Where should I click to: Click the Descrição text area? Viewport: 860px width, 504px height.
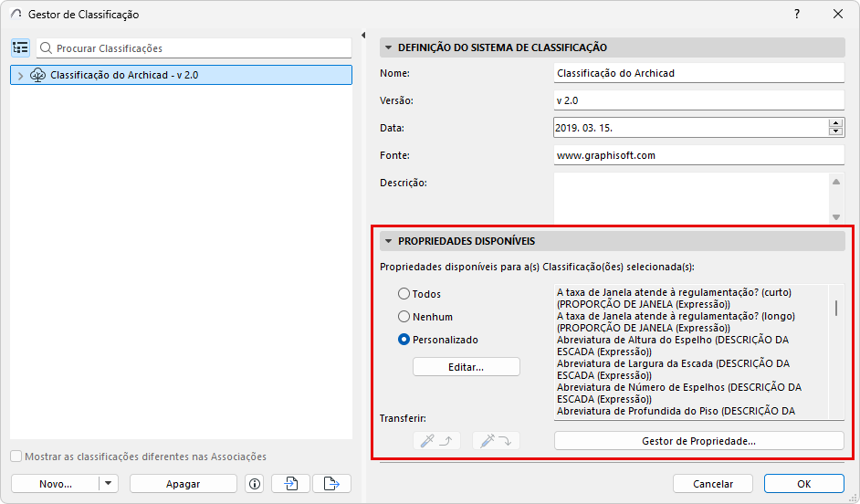[x=691, y=197]
